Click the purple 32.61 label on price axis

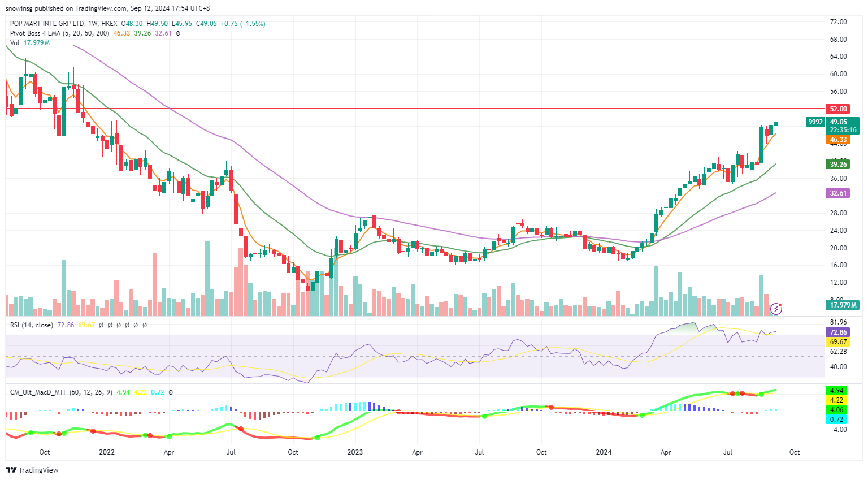tap(838, 193)
